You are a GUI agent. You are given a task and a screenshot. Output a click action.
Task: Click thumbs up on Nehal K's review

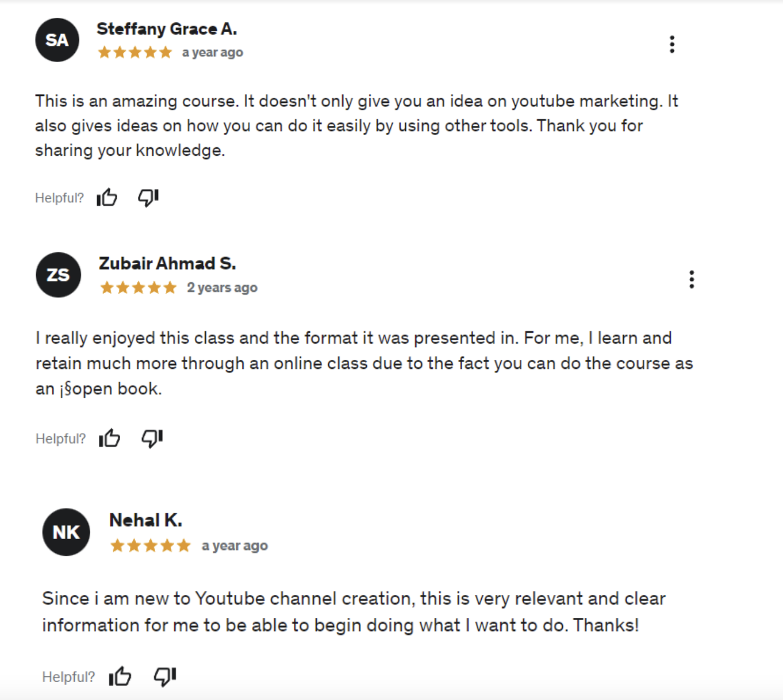(120, 676)
